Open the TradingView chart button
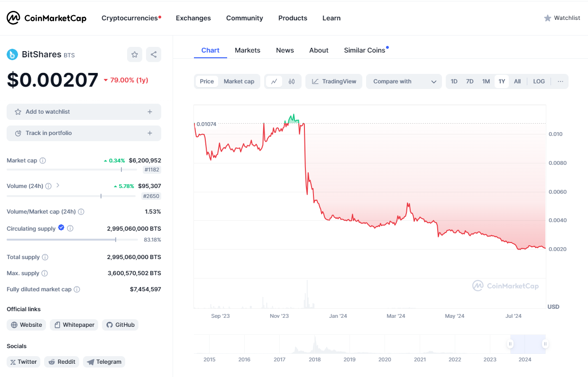The height and width of the screenshot is (377, 588). (x=334, y=81)
